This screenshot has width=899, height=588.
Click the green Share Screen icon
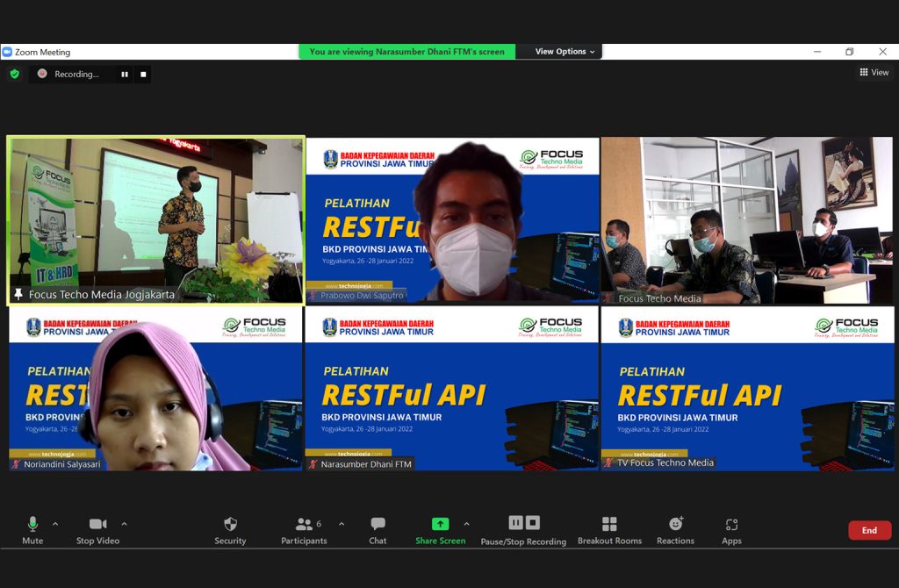(440, 522)
